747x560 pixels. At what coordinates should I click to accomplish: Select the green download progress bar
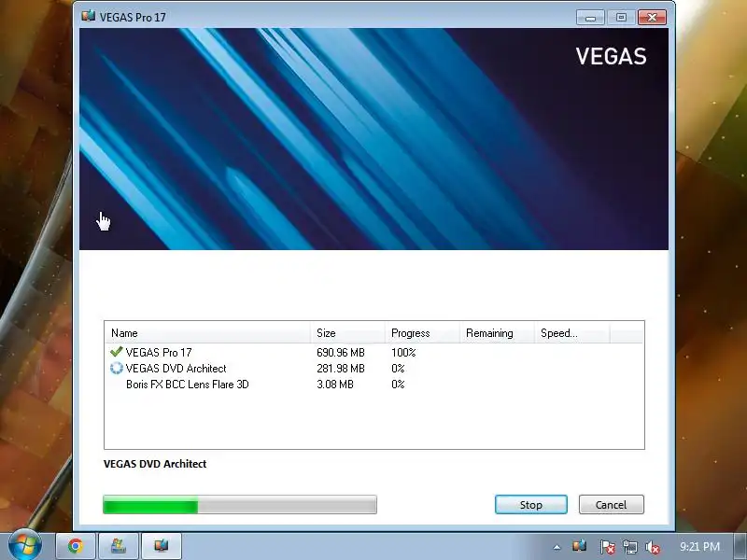(x=240, y=504)
